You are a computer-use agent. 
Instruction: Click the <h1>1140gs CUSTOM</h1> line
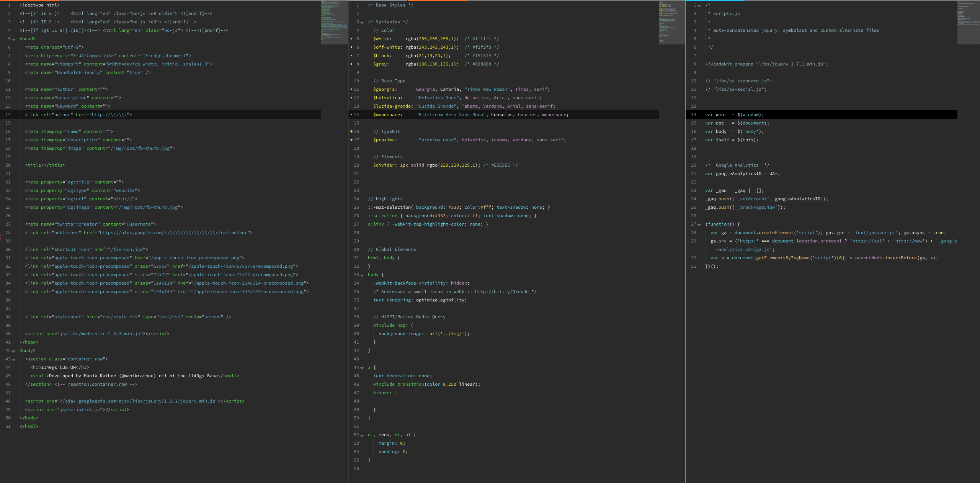(x=60, y=367)
